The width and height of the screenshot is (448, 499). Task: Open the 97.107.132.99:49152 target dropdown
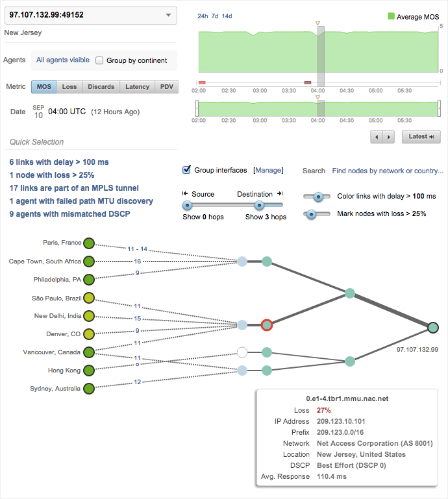tap(90, 14)
